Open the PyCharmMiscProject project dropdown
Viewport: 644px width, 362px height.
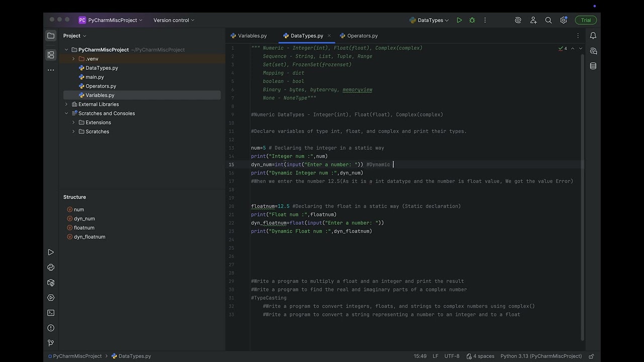coord(111,20)
